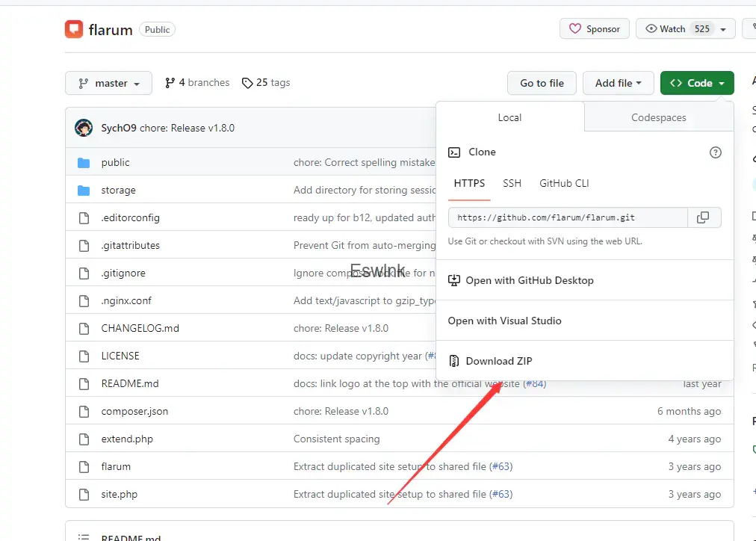Select the SSH clone tab
The image size is (756, 541).
click(512, 183)
